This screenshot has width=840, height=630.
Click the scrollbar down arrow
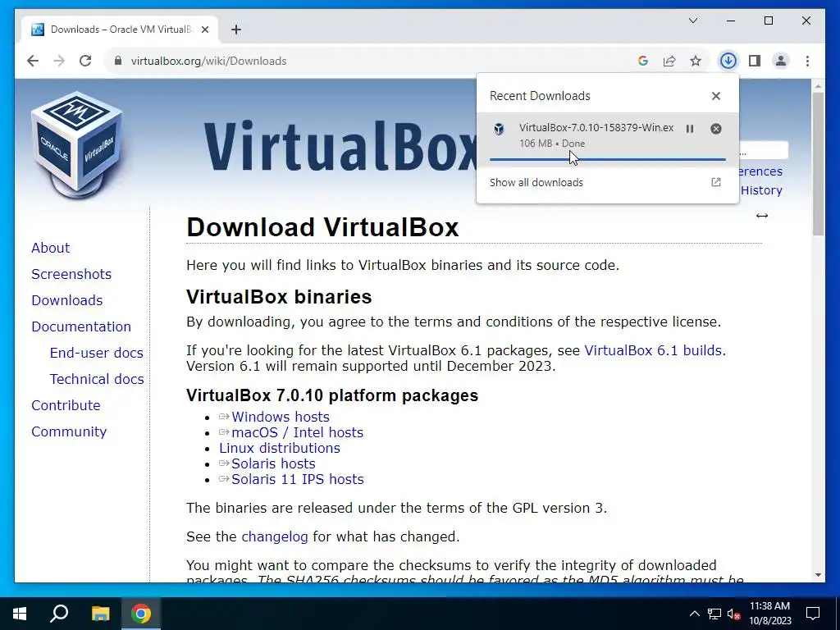pos(818,575)
